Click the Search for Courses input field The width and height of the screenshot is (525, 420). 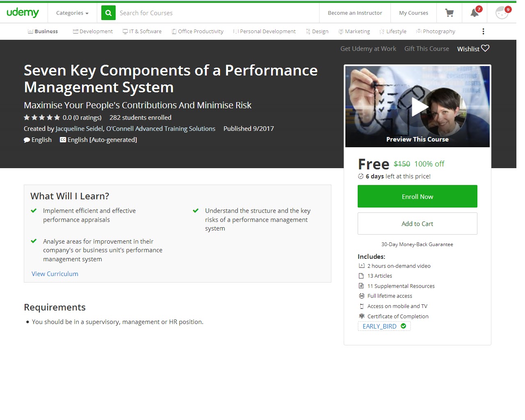[185, 13]
